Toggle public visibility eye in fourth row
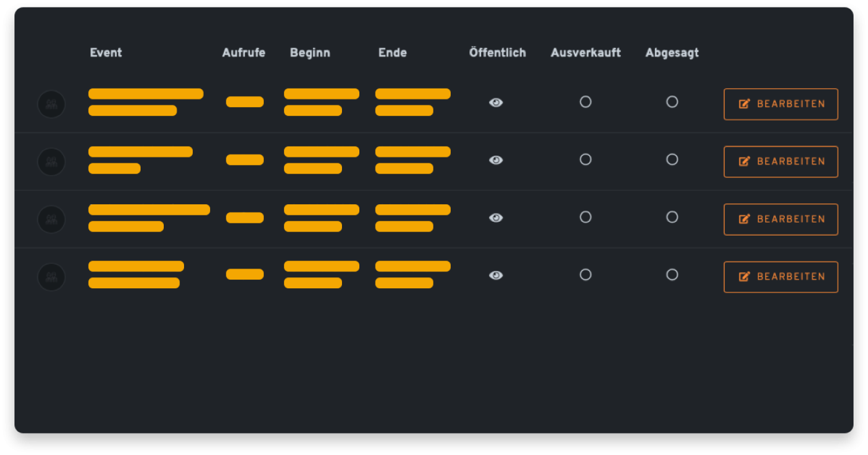The image size is (868, 455). tap(496, 276)
